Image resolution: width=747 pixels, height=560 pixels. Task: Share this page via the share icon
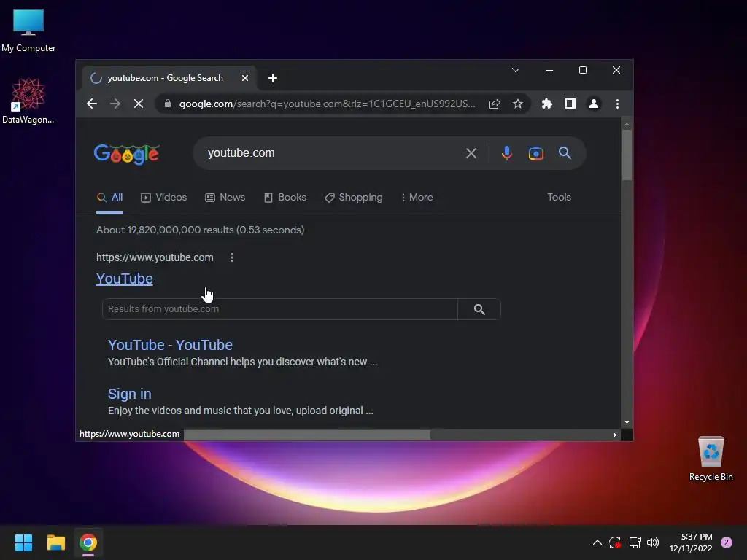point(495,104)
